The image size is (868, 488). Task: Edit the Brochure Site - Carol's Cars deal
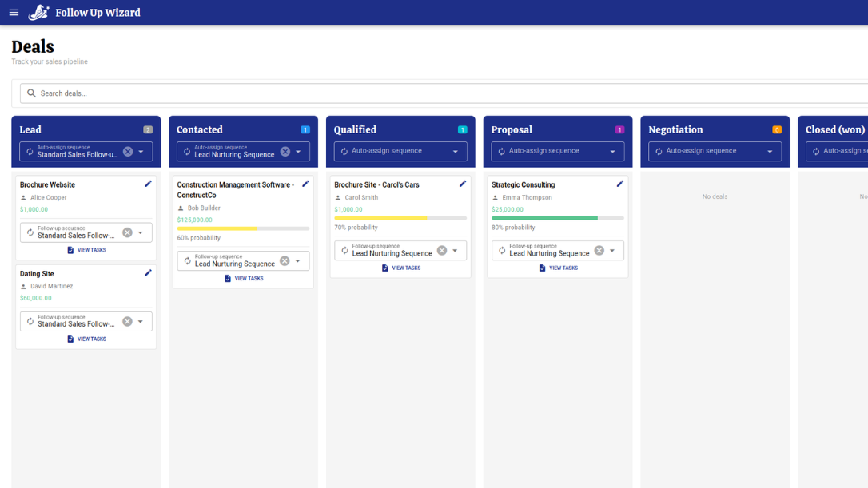click(x=463, y=184)
